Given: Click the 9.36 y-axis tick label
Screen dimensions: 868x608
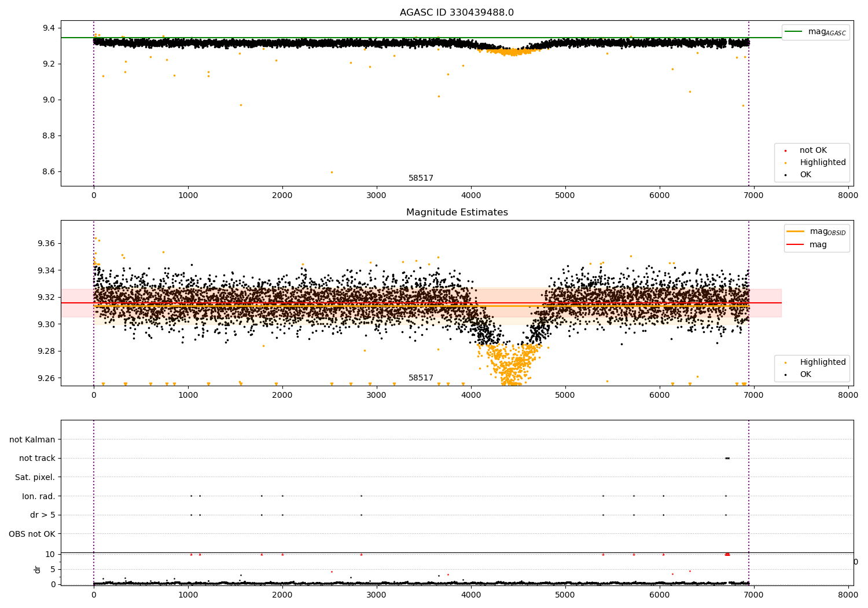Looking at the screenshot, I should [x=47, y=244].
